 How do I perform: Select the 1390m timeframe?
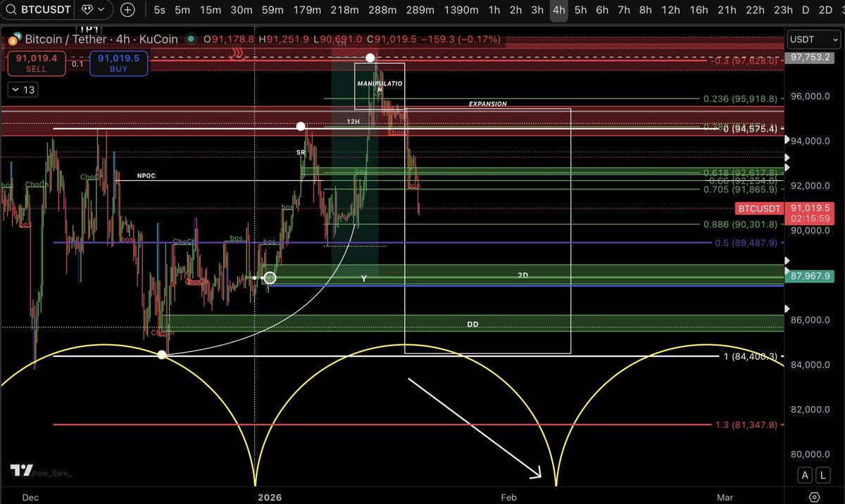pos(462,11)
